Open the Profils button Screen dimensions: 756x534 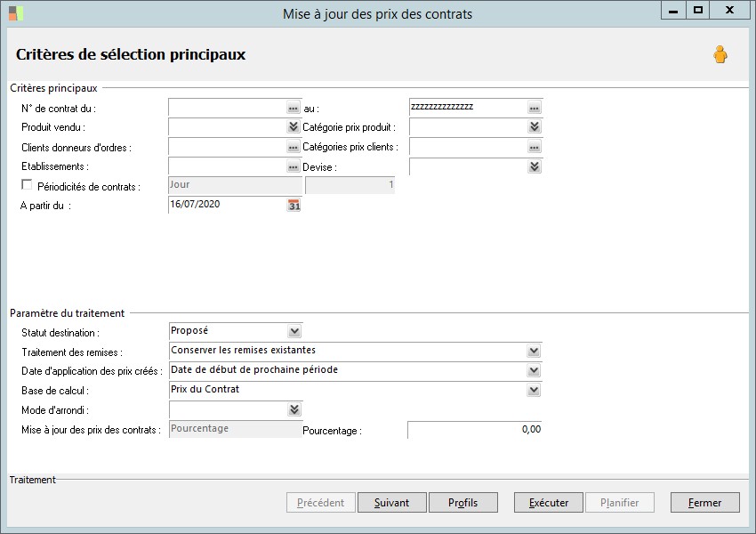(x=462, y=503)
